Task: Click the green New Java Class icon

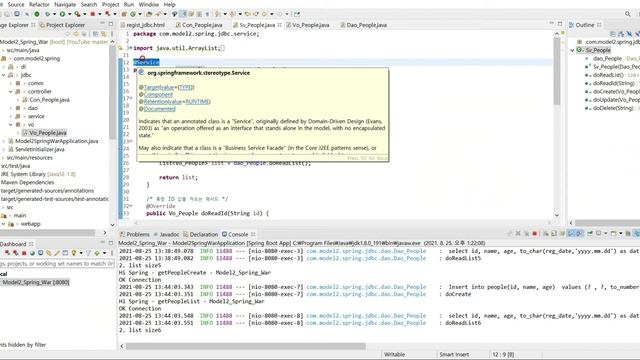Action: click(133, 14)
